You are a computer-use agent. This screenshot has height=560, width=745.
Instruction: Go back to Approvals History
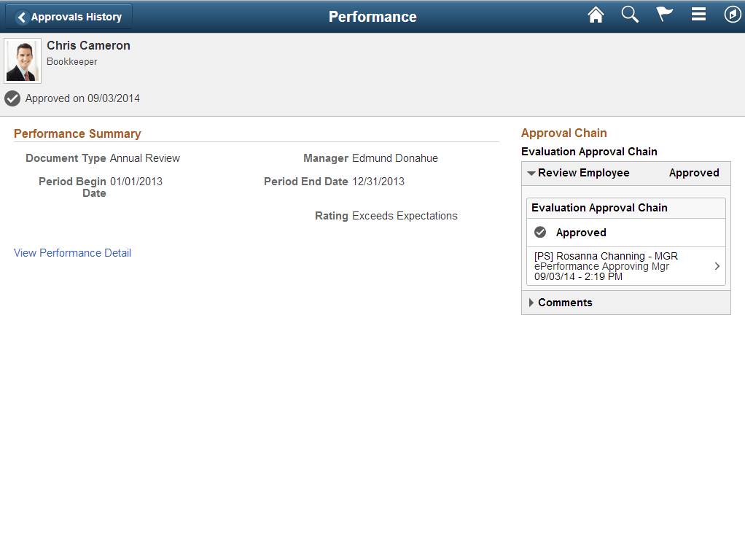68,15
